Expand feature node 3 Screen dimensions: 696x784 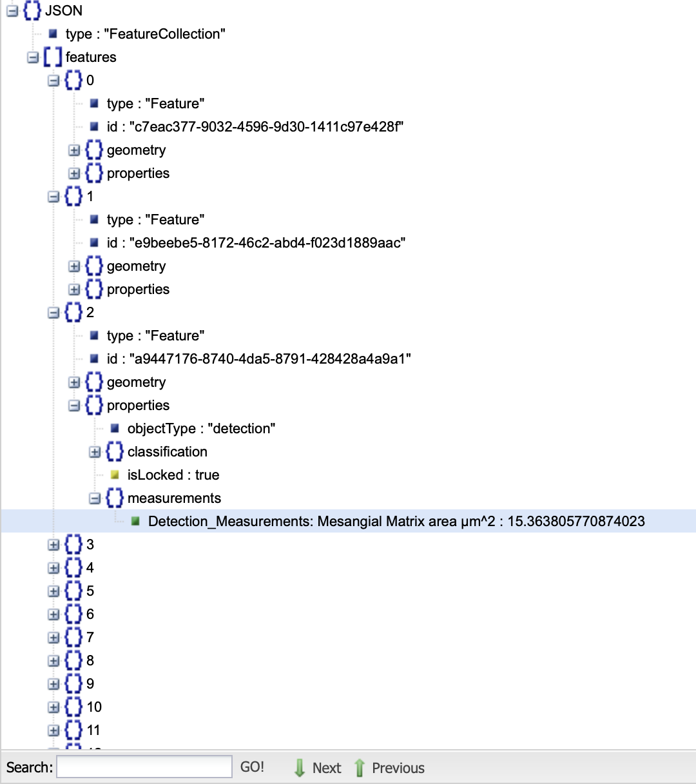(53, 544)
